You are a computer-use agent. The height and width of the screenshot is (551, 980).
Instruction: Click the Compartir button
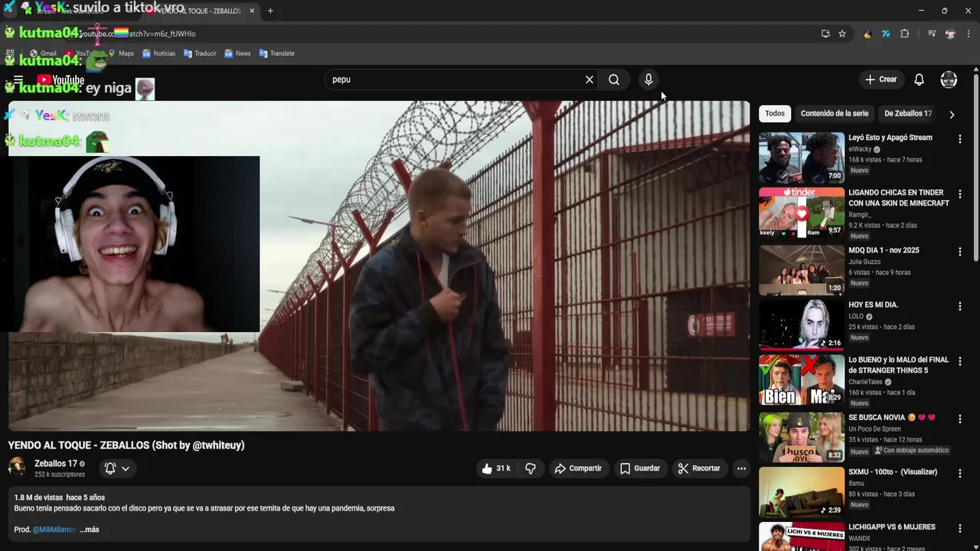coord(578,468)
